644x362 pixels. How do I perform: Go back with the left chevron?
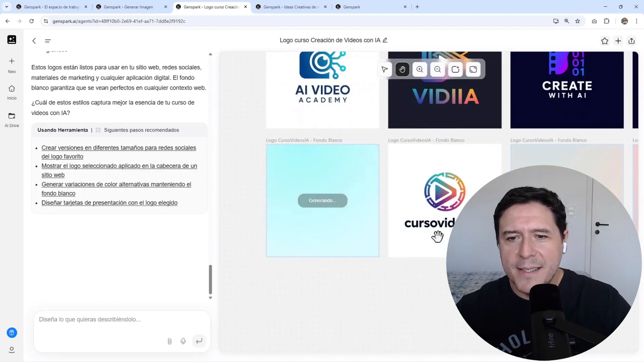point(34,41)
